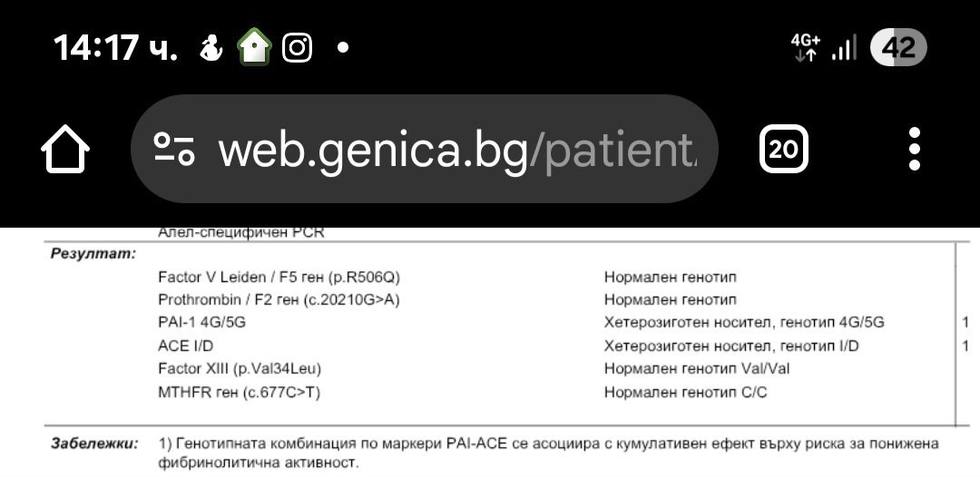The height and width of the screenshot is (477, 980).
Task: Tap the battery indicator showing 42
Action: [898, 47]
